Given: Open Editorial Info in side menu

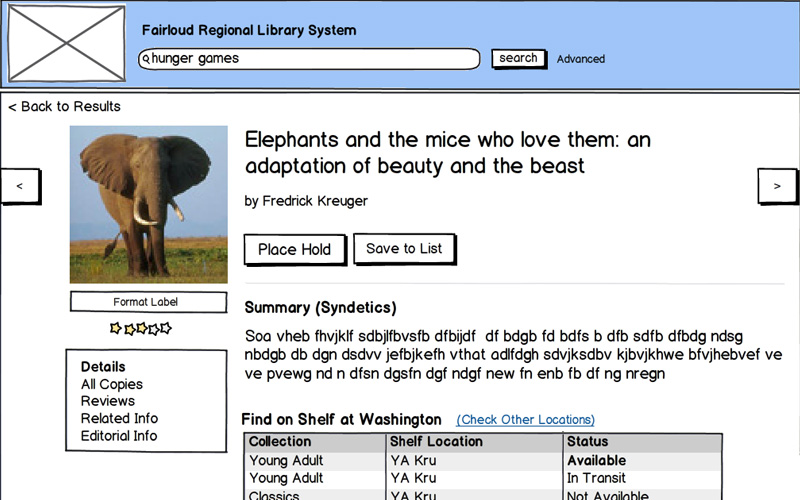Looking at the screenshot, I should point(119,436).
